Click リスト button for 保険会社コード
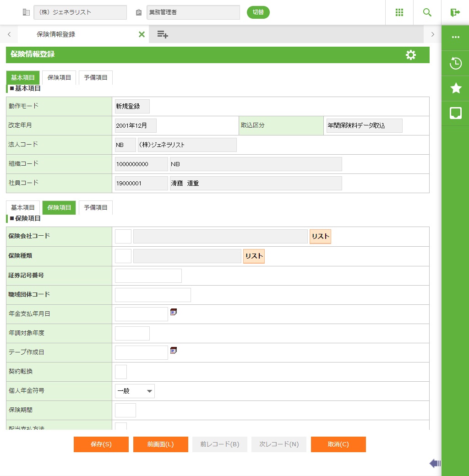Image resolution: width=469 pixels, height=476 pixels. click(x=320, y=237)
